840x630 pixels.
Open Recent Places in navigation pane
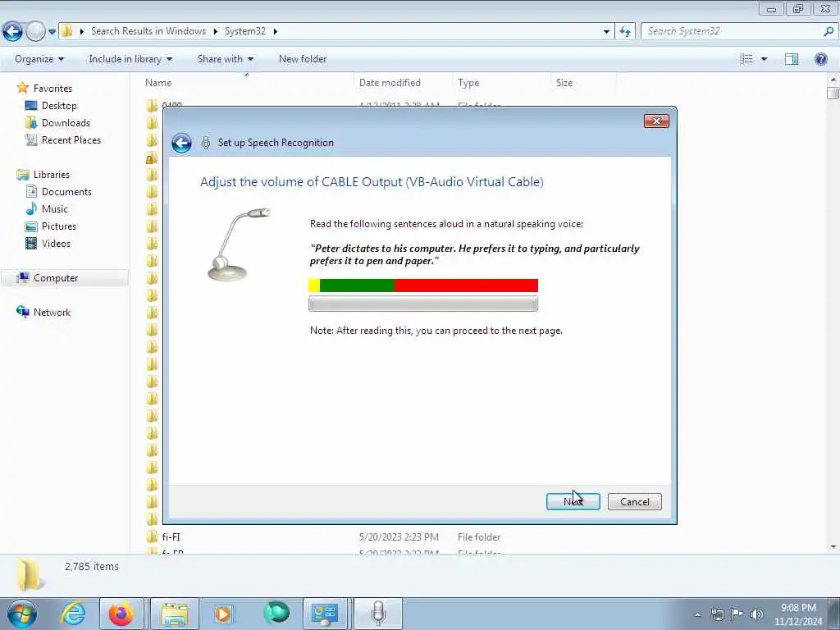(x=71, y=139)
